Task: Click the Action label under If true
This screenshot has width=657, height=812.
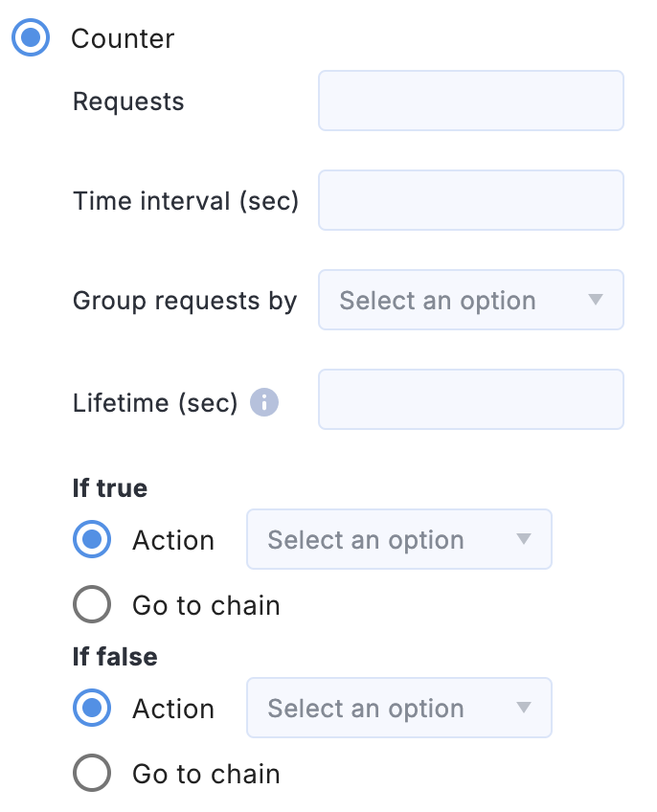Action: pos(173,540)
